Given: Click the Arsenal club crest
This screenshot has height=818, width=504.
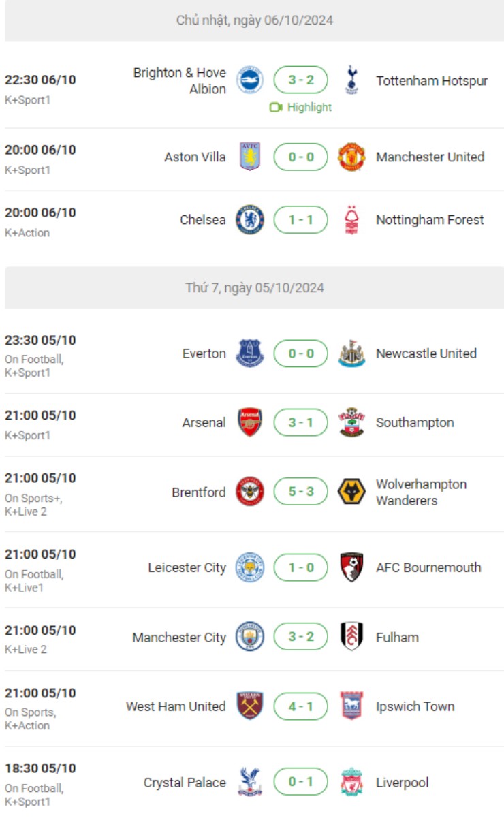Looking at the screenshot, I should 249,422.
